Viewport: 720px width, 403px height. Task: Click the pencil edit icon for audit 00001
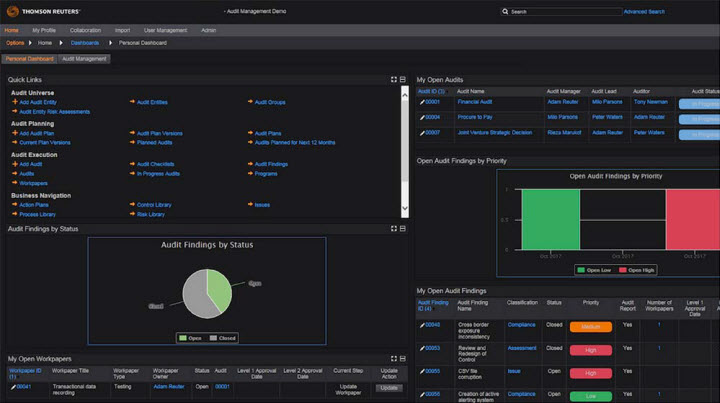[x=422, y=102]
